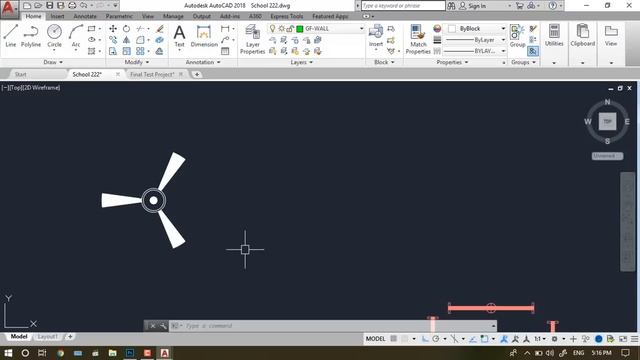
Task: Select the Erase tool in Modify panel
Action: click(x=160, y=29)
